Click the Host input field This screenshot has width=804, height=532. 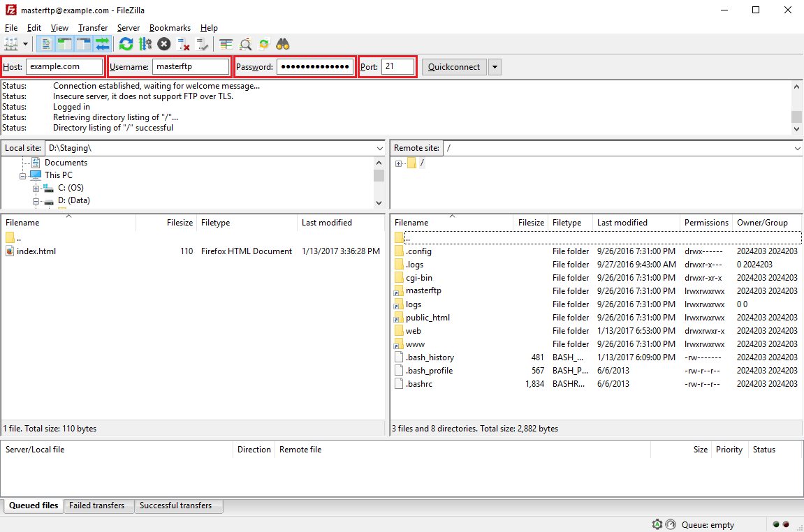click(63, 66)
